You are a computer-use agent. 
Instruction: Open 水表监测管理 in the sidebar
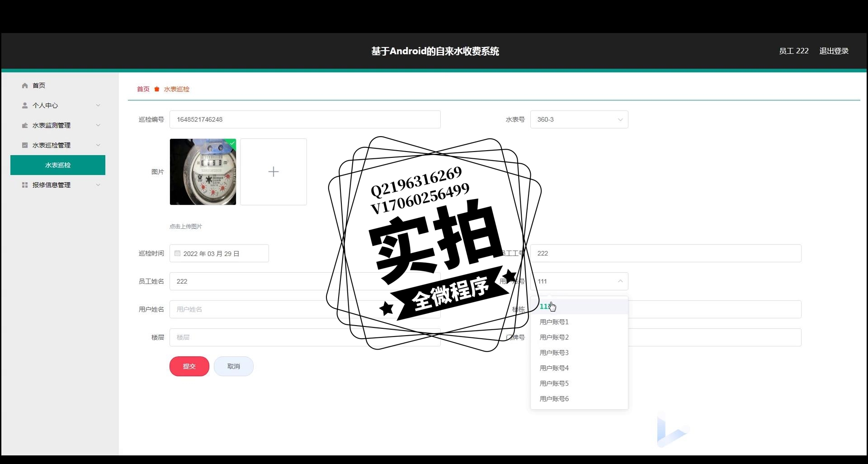pos(58,125)
